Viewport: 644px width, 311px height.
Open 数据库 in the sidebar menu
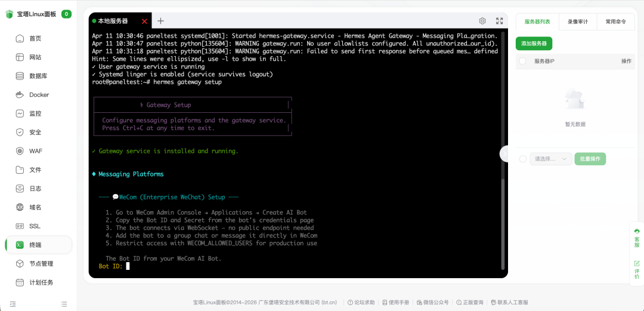pos(38,76)
